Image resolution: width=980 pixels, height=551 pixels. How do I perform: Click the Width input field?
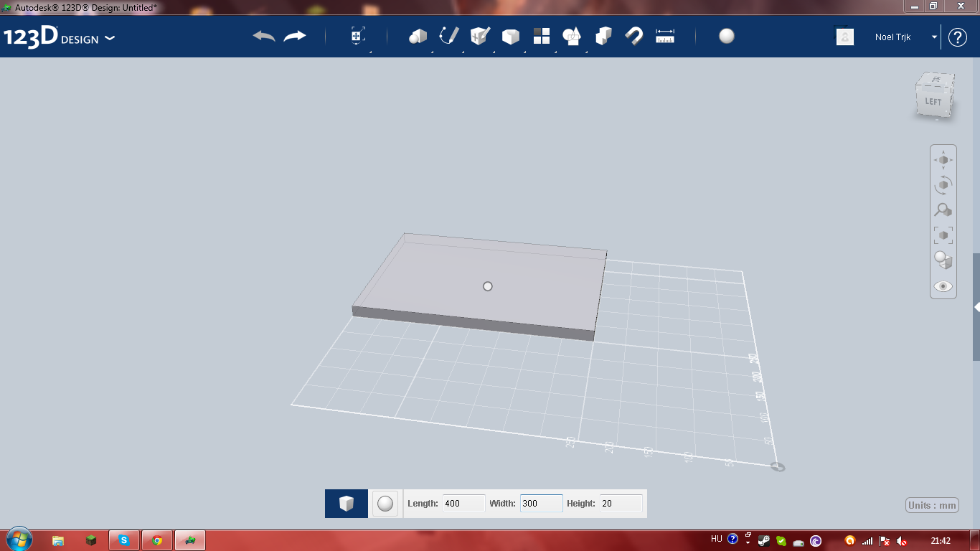click(541, 504)
